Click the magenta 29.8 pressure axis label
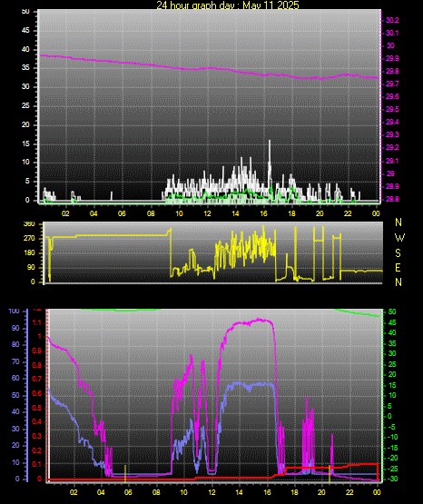The height and width of the screenshot is (504, 423). (x=392, y=72)
